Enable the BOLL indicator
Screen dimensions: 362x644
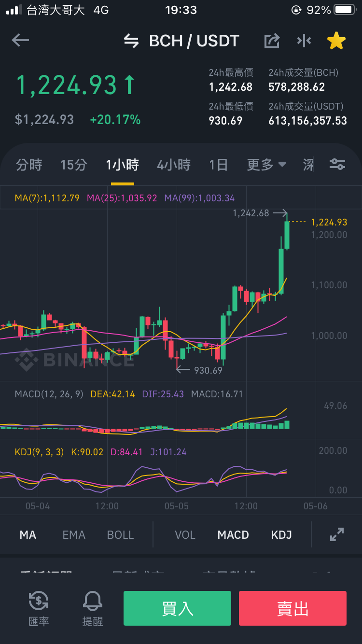pos(120,535)
